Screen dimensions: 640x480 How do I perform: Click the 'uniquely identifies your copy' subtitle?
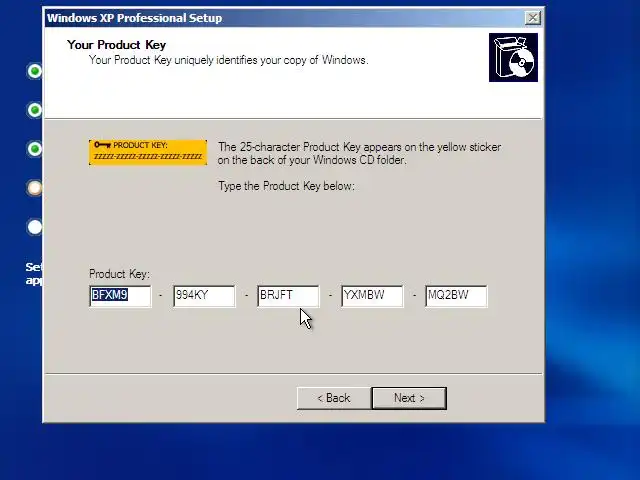tap(229, 60)
